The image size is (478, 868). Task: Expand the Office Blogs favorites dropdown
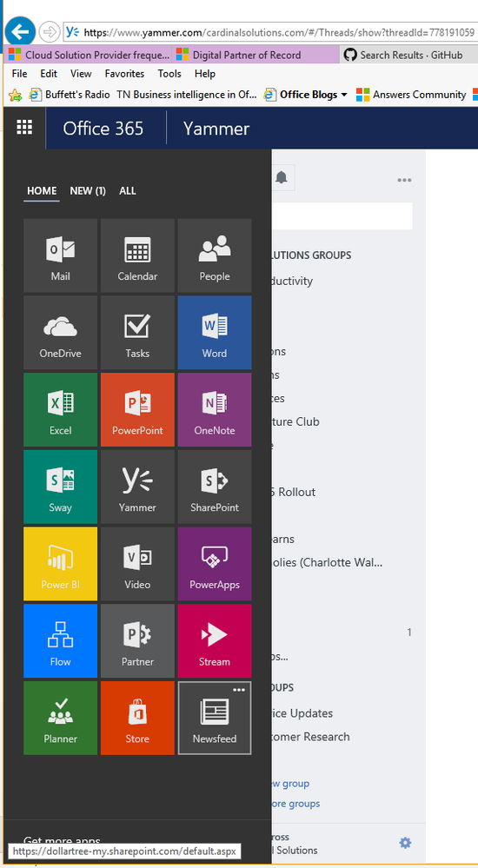click(344, 95)
